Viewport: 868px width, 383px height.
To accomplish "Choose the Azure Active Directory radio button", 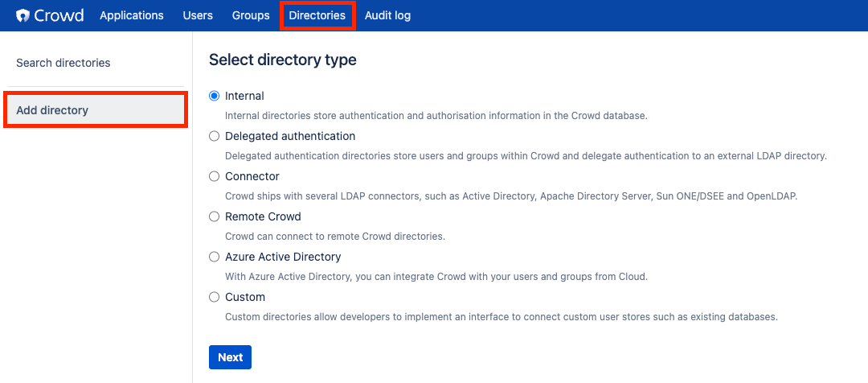I will (x=215, y=257).
